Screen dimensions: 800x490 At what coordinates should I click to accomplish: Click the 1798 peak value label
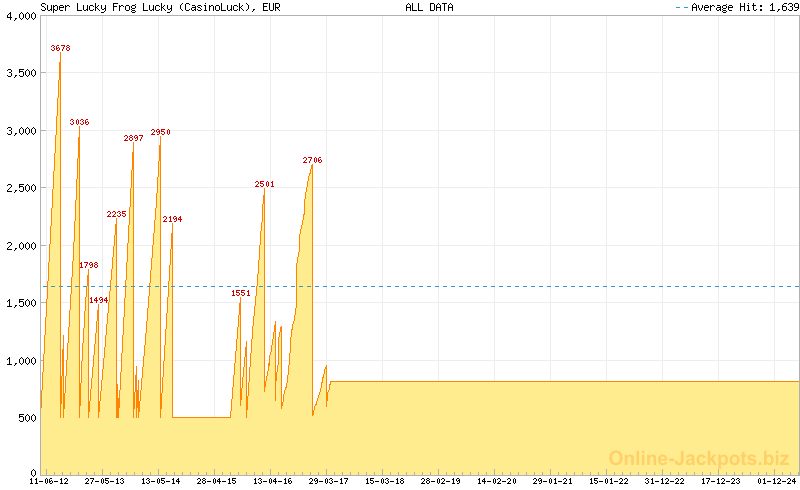[x=89, y=265]
